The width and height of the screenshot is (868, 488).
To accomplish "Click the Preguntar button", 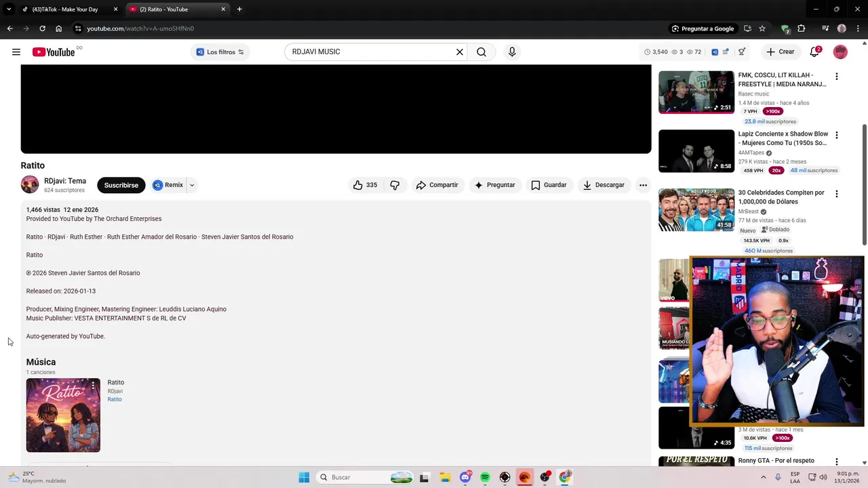I will (x=494, y=185).
